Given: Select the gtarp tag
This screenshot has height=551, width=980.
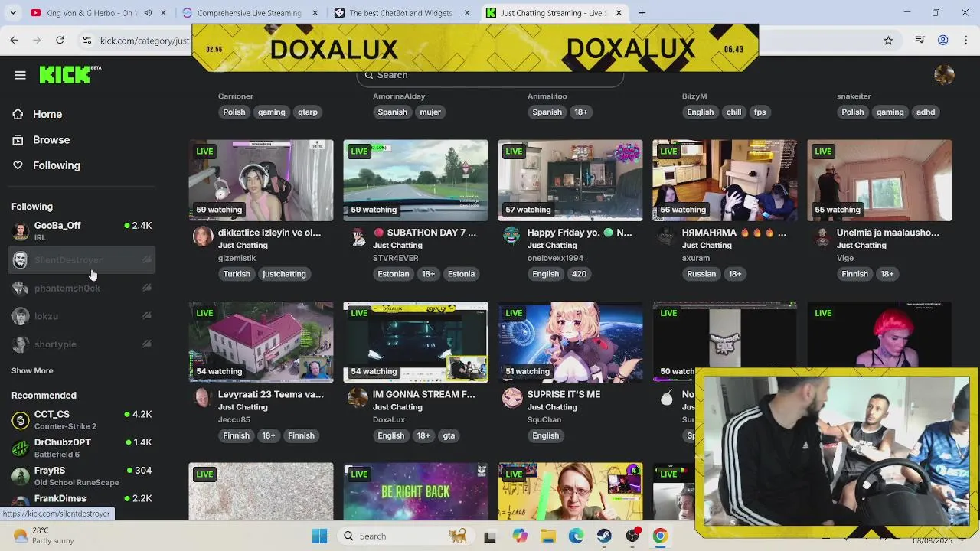Looking at the screenshot, I should 308,112.
